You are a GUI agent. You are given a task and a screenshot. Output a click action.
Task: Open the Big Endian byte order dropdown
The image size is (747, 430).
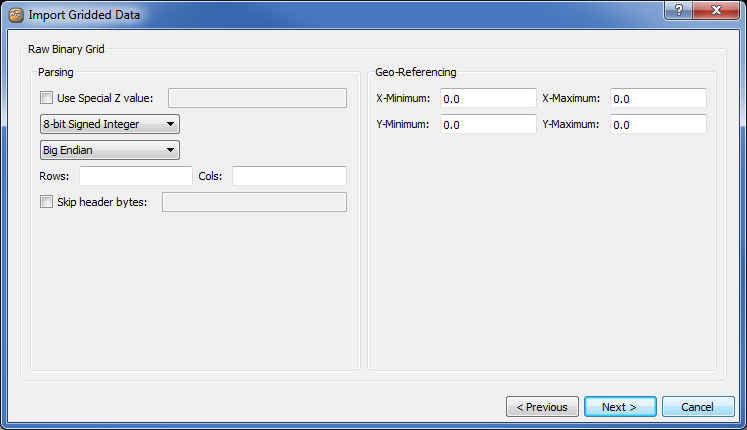point(110,150)
